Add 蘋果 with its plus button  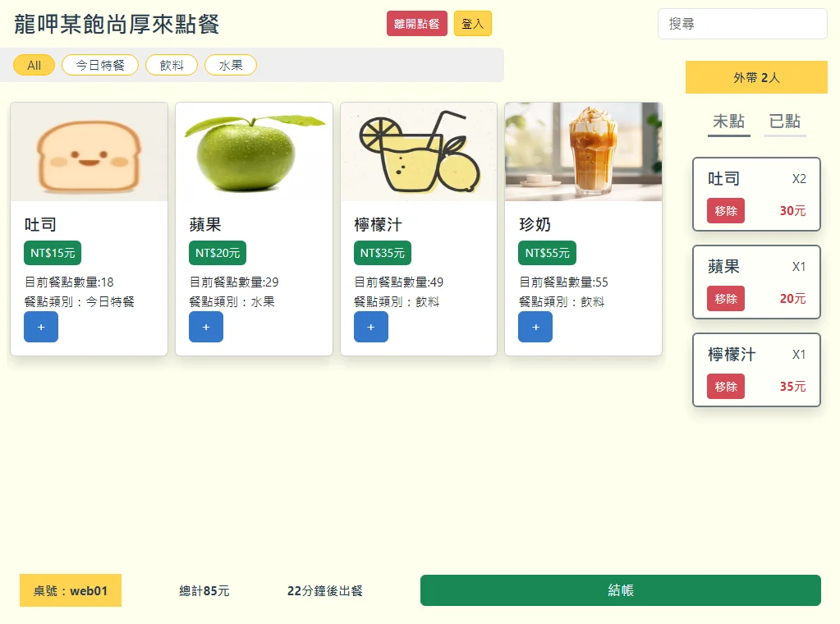point(206,327)
